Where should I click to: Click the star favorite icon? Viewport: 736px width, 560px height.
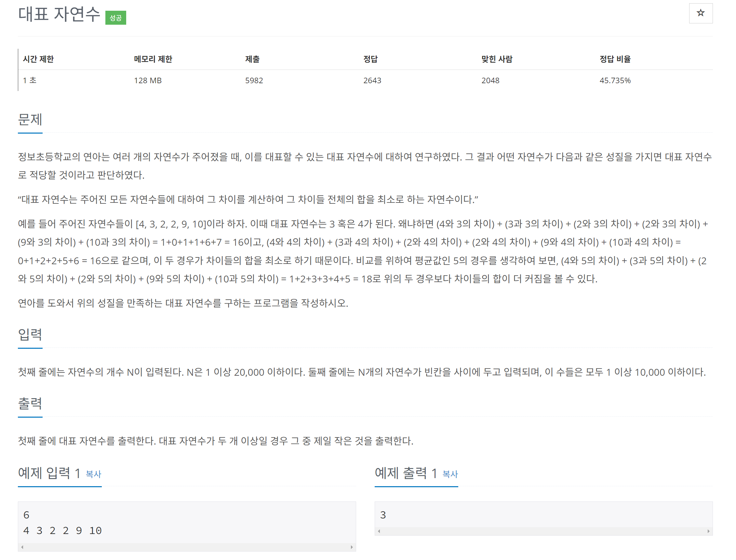pos(700,13)
